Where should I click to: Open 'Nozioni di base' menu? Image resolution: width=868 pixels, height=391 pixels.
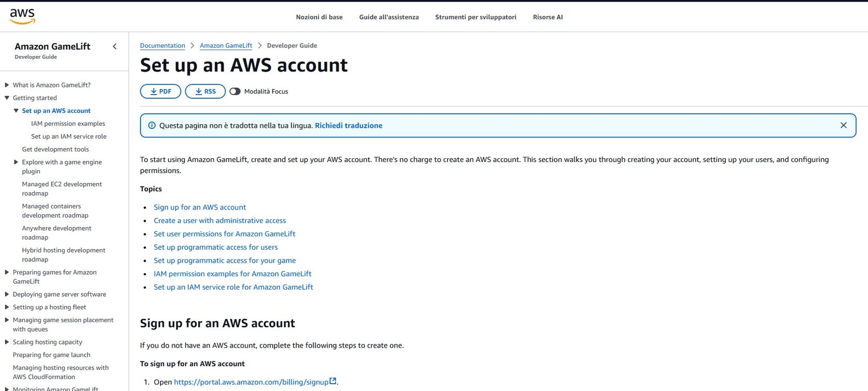[x=319, y=17]
